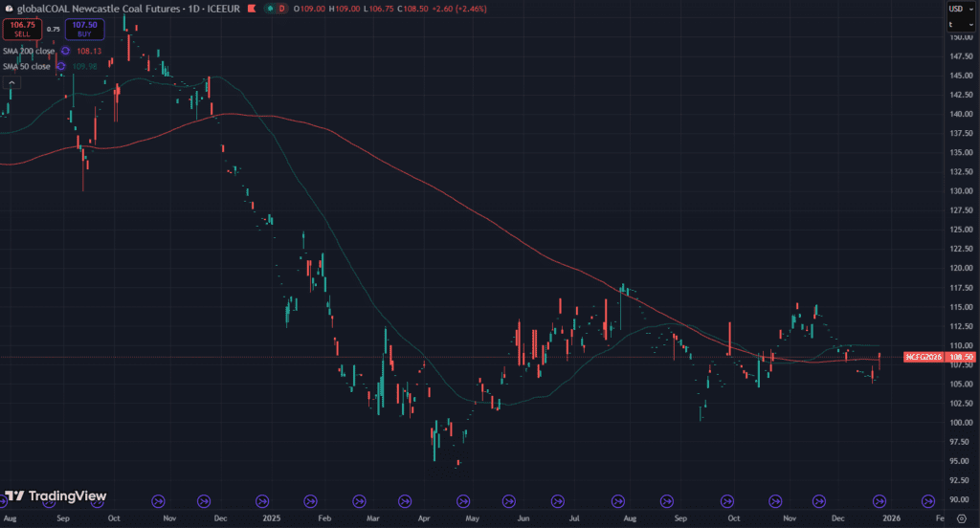980x528 pixels.
Task: Select the SMA 50 close indicator label
Action: pyautogui.click(x=26, y=66)
